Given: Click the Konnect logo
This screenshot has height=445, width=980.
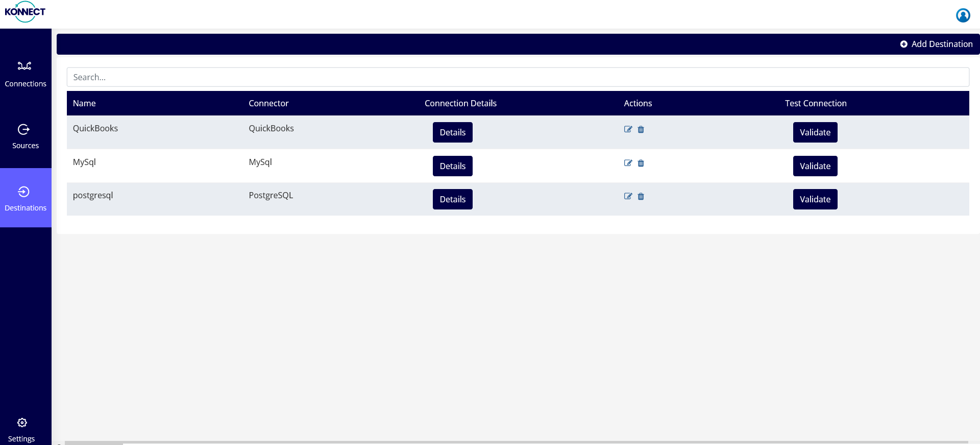Looking at the screenshot, I should [25, 12].
